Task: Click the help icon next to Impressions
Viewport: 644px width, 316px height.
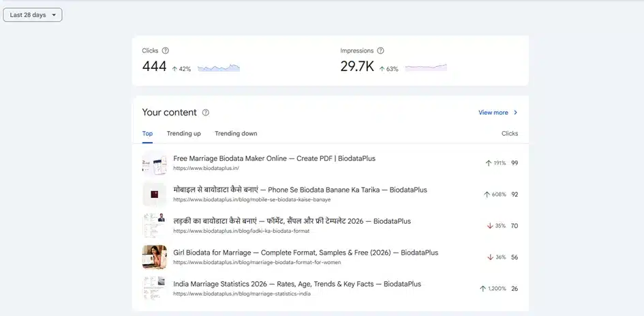Action: tap(380, 51)
